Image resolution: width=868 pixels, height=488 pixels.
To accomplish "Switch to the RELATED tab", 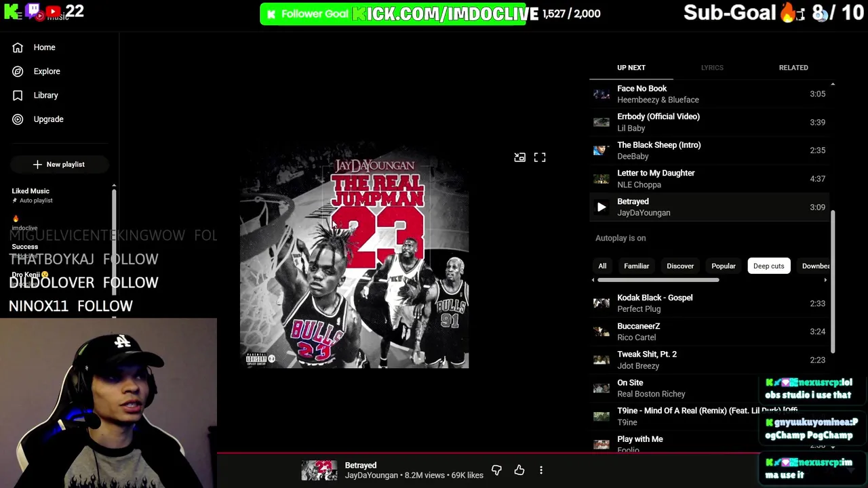I will (793, 68).
